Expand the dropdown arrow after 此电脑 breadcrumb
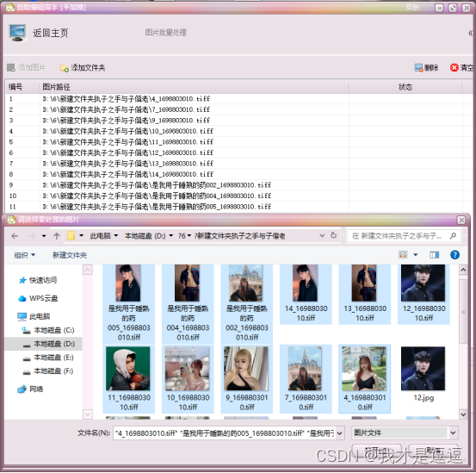Image resolution: width=476 pixels, height=473 pixels. (116, 236)
